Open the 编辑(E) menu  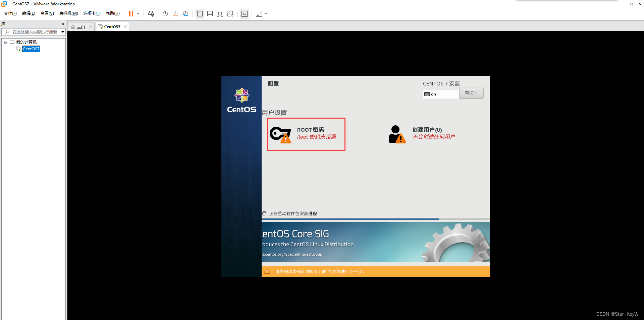(x=29, y=13)
